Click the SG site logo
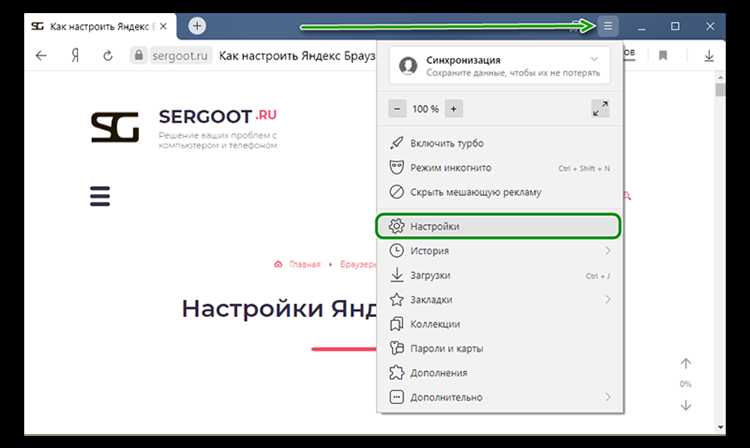 [x=115, y=127]
